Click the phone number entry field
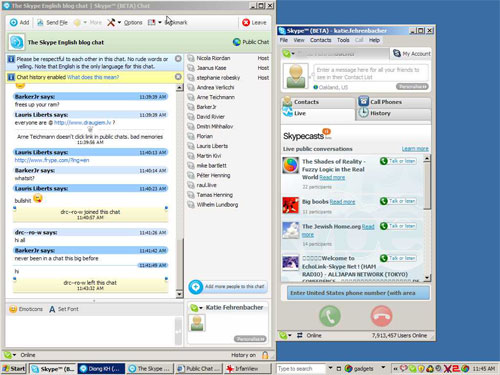The height and width of the screenshot is (375, 500). coord(358,293)
